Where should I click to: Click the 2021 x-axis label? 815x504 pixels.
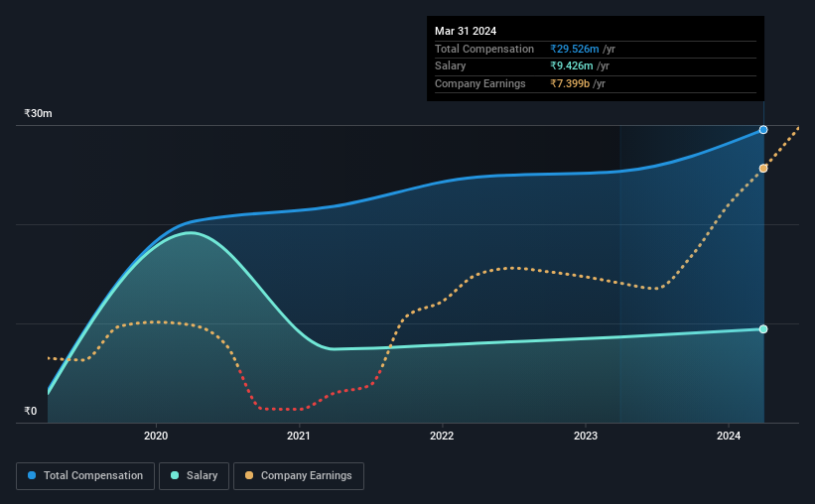coord(299,436)
